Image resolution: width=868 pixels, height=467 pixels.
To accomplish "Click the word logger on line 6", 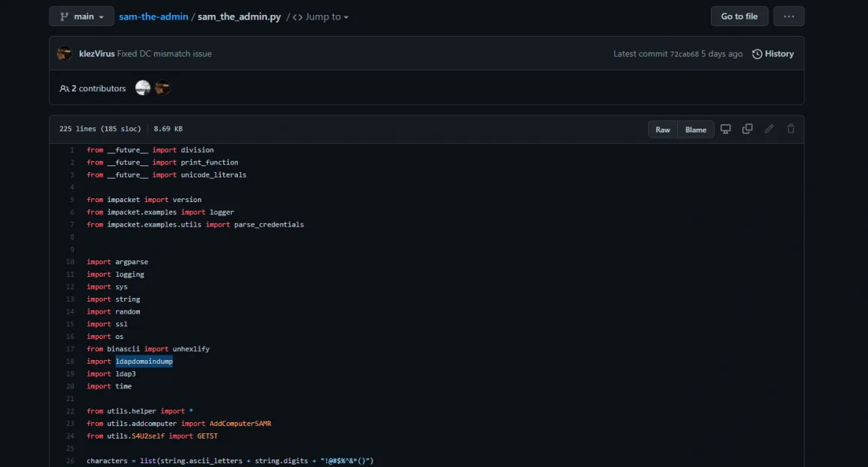I will pos(222,213).
